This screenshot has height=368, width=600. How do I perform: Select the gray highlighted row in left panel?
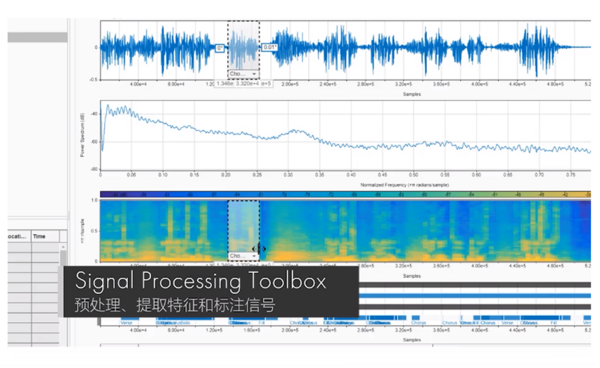tap(38, 37)
